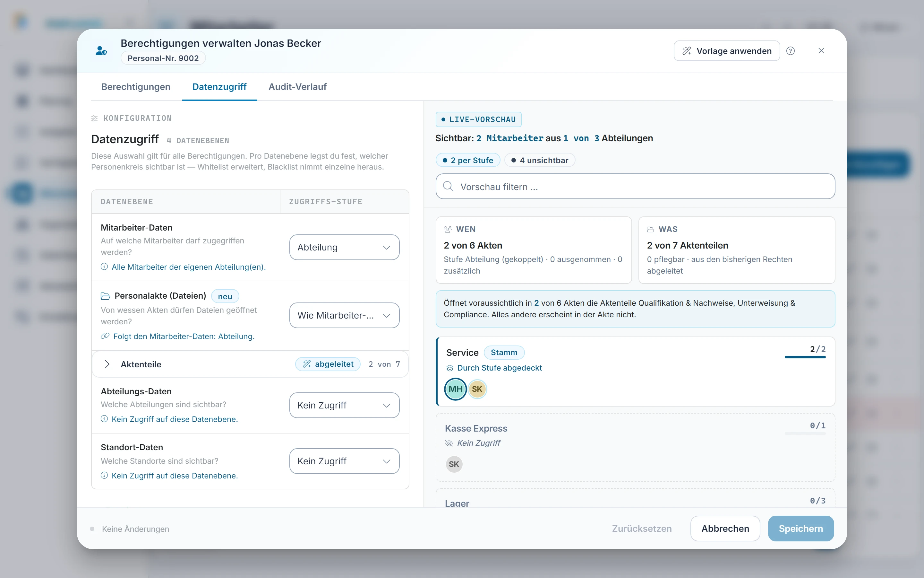Viewport: 924px width, 578px height.
Task: Click the Zurücksetzen button
Action: [x=642, y=528]
